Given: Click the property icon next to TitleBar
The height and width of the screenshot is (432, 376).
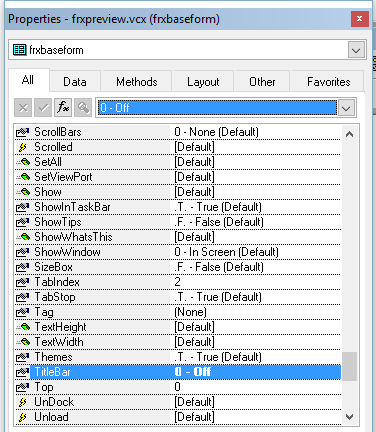Looking at the screenshot, I should [x=22, y=372].
